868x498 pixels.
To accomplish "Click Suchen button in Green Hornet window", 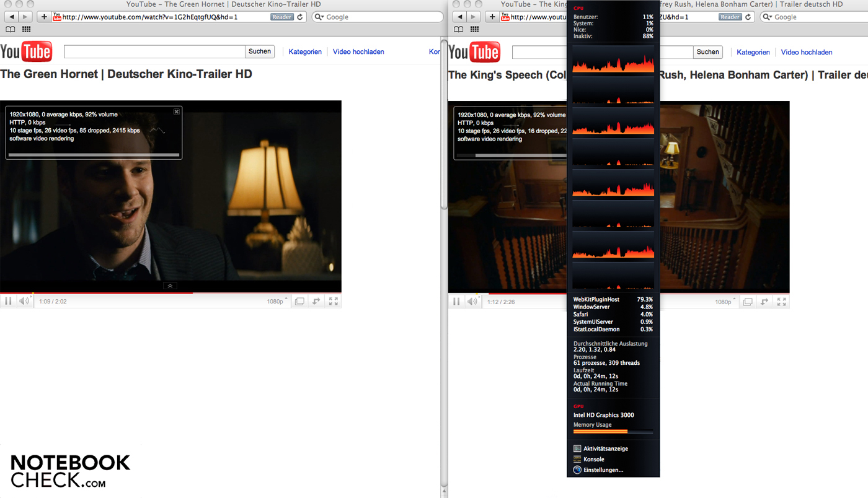I will point(260,51).
